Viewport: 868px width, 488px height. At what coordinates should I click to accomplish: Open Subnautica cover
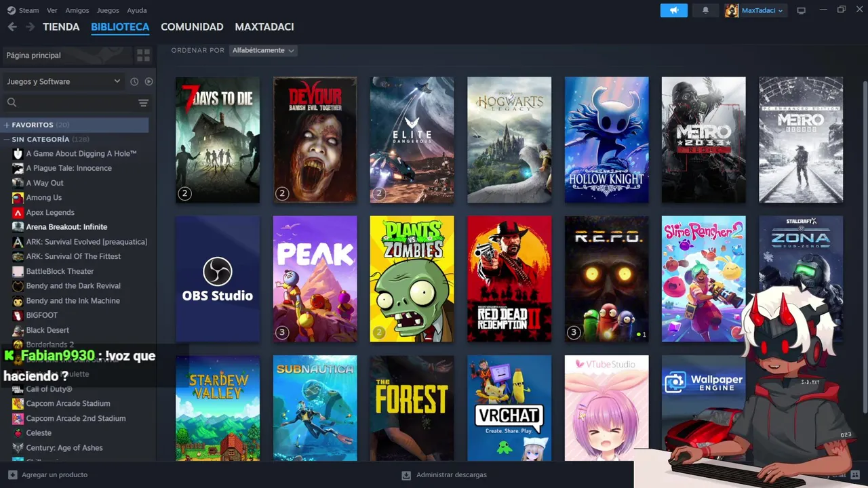pyautogui.click(x=315, y=408)
